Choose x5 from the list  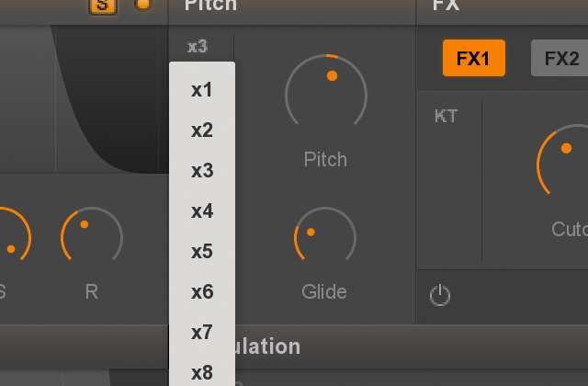[202, 251]
